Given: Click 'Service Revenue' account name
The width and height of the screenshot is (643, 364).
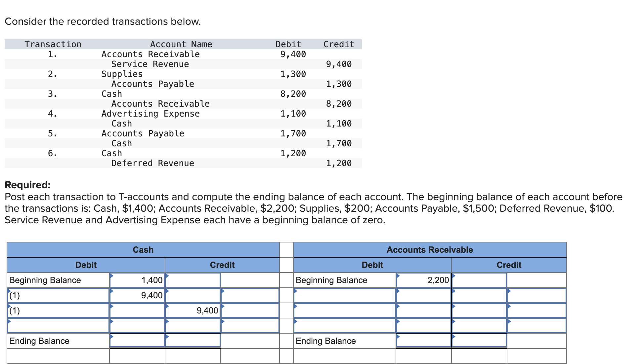Looking at the screenshot, I should pyautogui.click(x=150, y=64).
